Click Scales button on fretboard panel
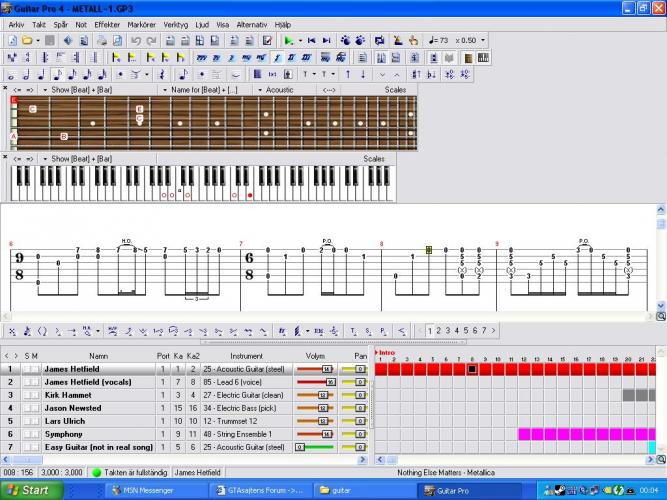Screen dimensions: 667x500 pyautogui.click(x=396, y=89)
